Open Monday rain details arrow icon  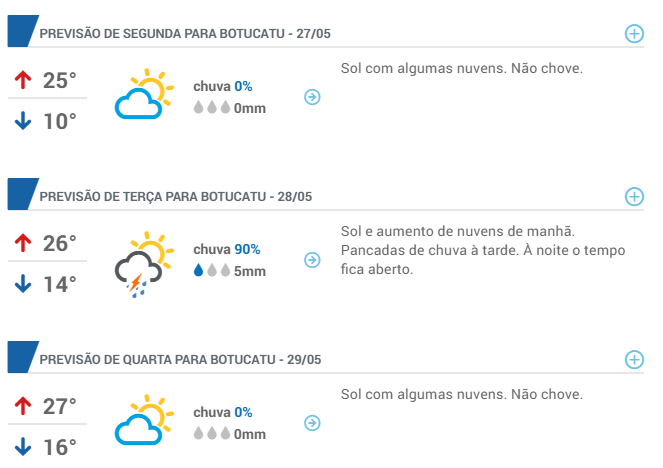[x=312, y=97]
